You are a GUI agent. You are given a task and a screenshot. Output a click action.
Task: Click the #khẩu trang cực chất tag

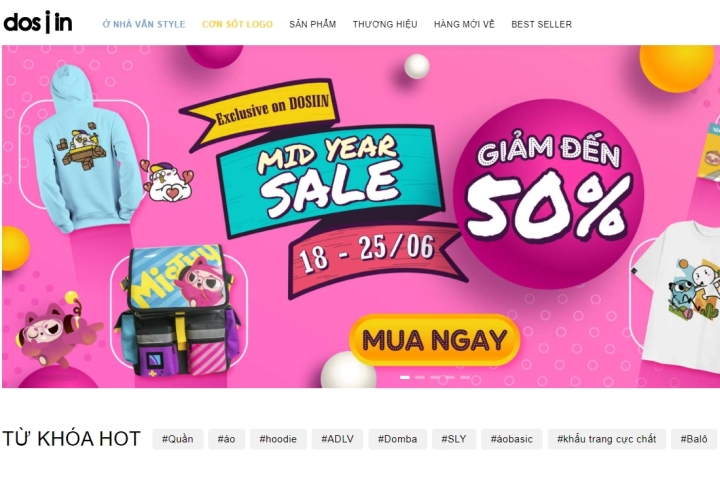(607, 439)
